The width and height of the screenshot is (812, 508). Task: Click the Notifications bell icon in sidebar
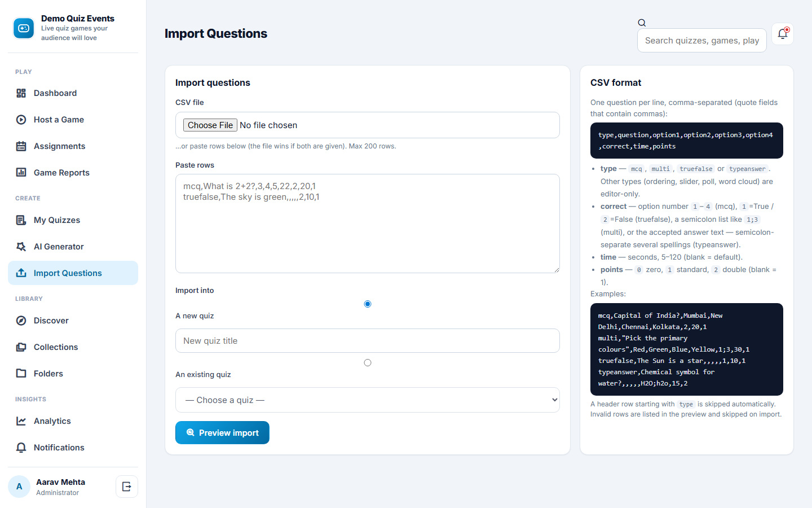click(x=21, y=448)
